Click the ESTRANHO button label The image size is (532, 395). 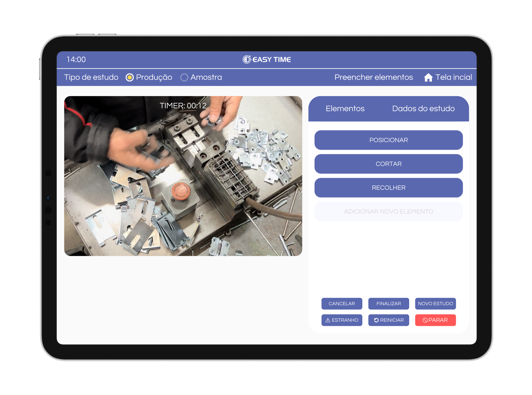tap(345, 320)
